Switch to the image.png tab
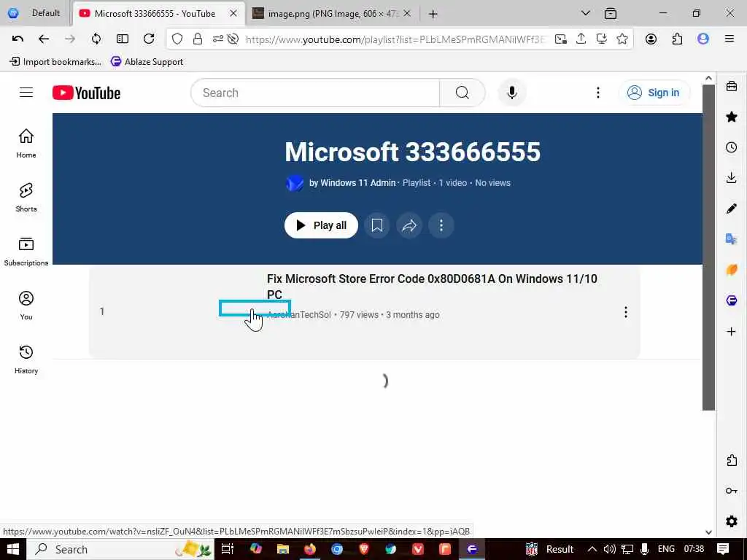The height and width of the screenshot is (560, 747). click(332, 13)
